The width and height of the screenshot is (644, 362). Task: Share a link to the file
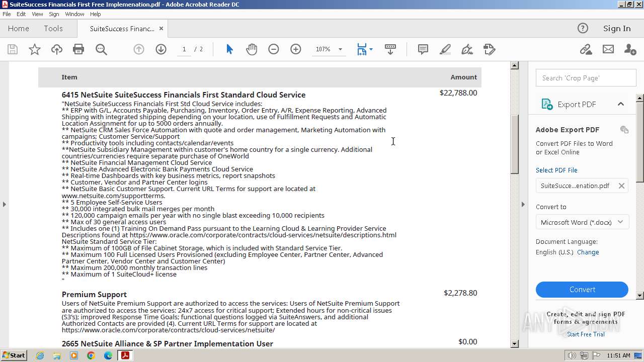(x=586, y=49)
